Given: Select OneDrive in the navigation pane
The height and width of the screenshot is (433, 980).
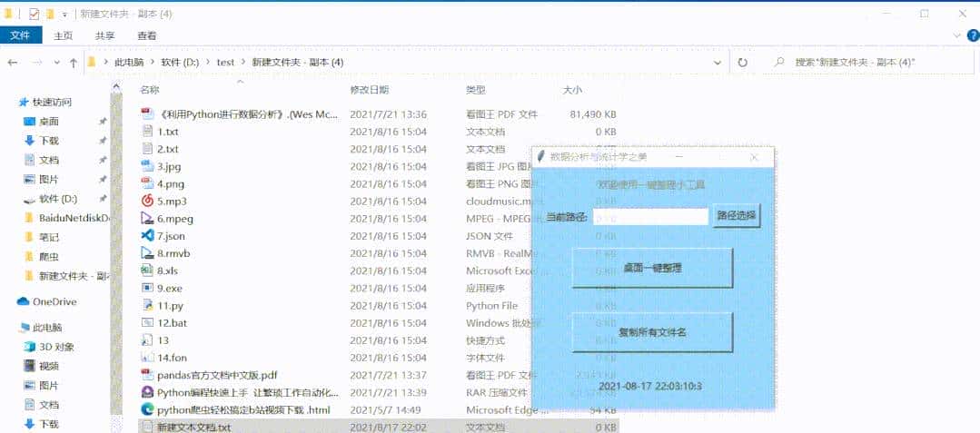Looking at the screenshot, I should click(x=54, y=301).
